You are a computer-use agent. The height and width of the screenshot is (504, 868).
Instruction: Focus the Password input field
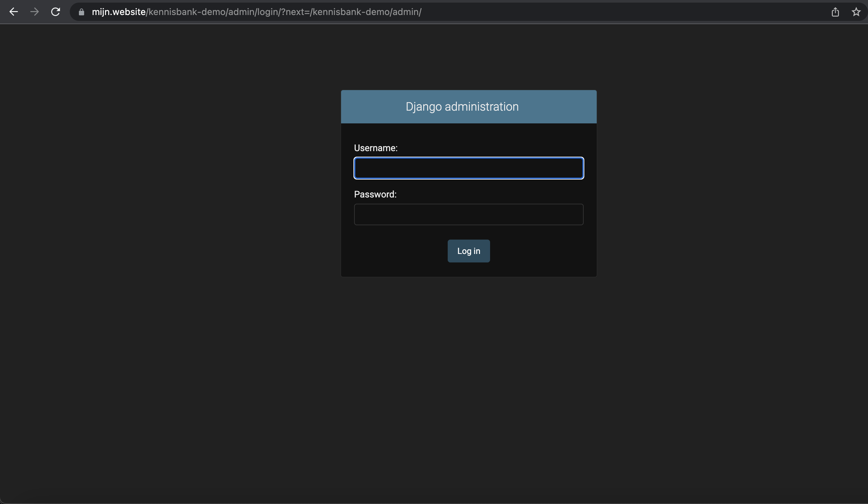(469, 214)
